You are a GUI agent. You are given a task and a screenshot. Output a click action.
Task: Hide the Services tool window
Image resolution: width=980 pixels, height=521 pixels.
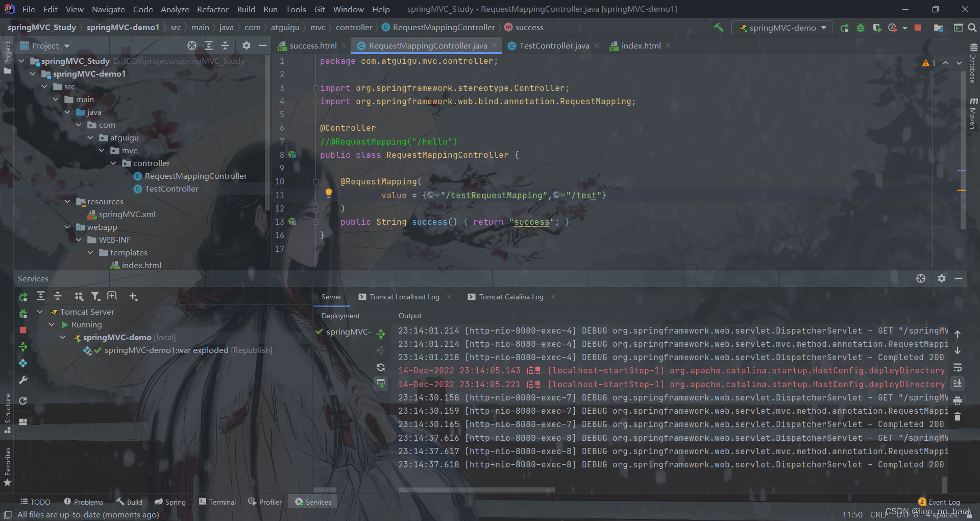[x=959, y=278]
